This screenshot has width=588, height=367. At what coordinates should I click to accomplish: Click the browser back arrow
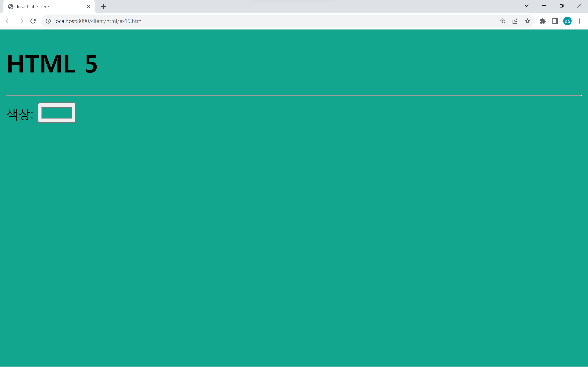point(8,21)
